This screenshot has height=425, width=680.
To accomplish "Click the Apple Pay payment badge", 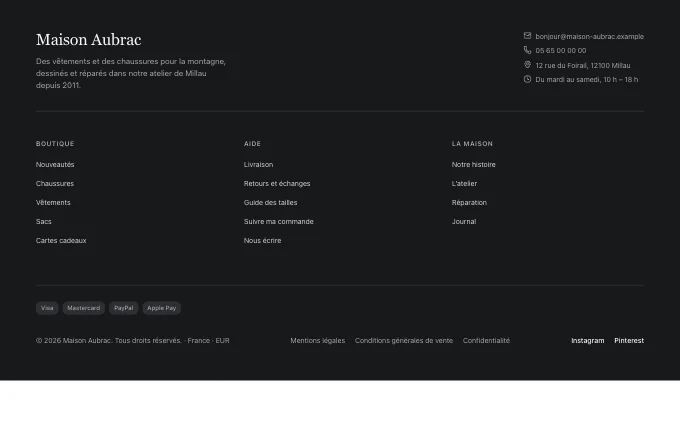I will coord(161,308).
